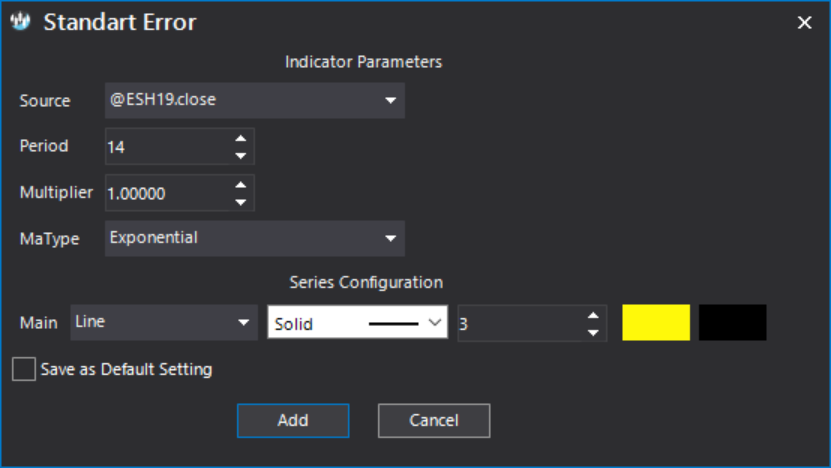Click the Multiplier field showing 1.00000
The image size is (831, 468).
169,193
